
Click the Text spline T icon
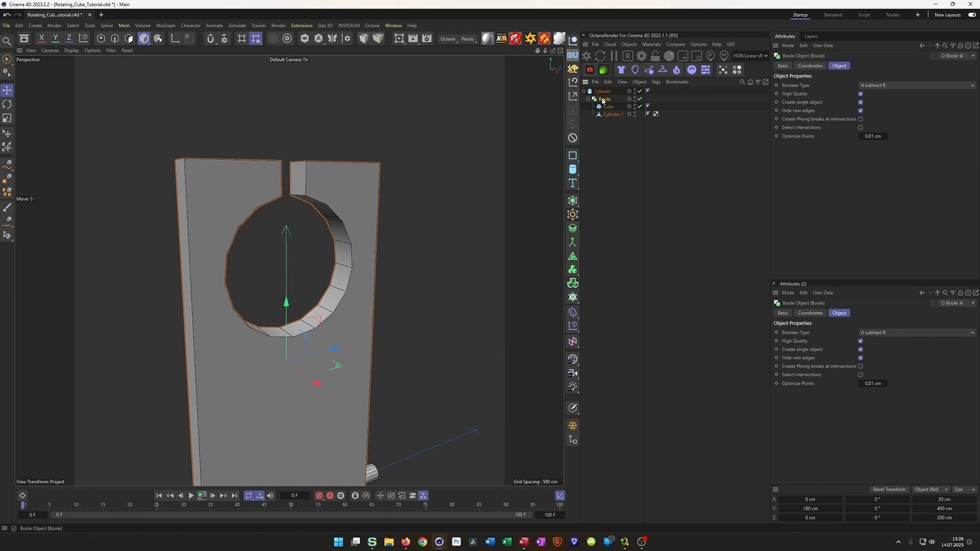573,183
